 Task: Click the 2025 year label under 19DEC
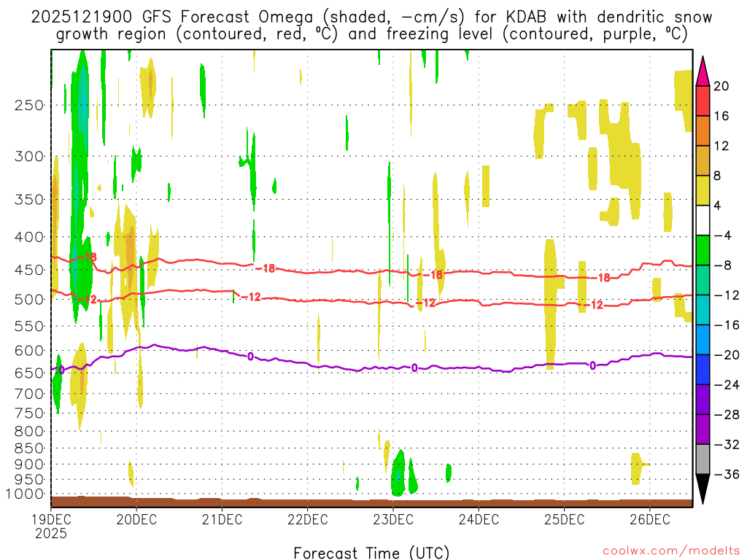click(50, 533)
